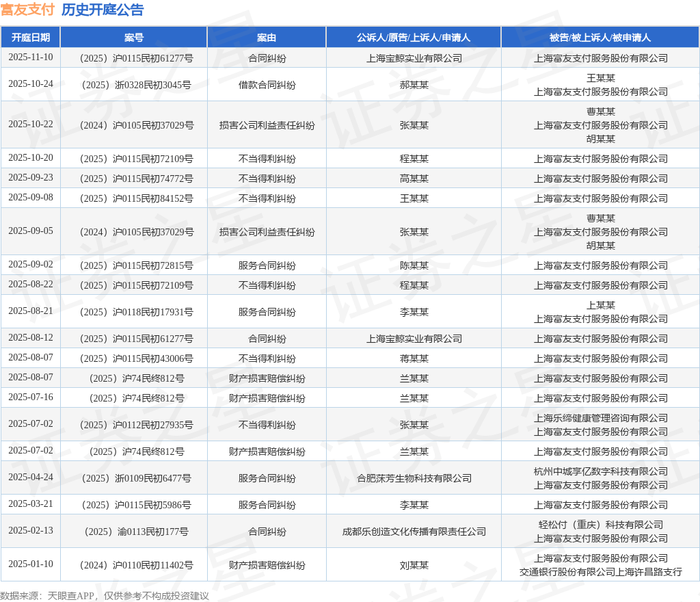Click plaintiff 合肥莯芳生物科技有限公司
700x602 pixels.
point(414,478)
